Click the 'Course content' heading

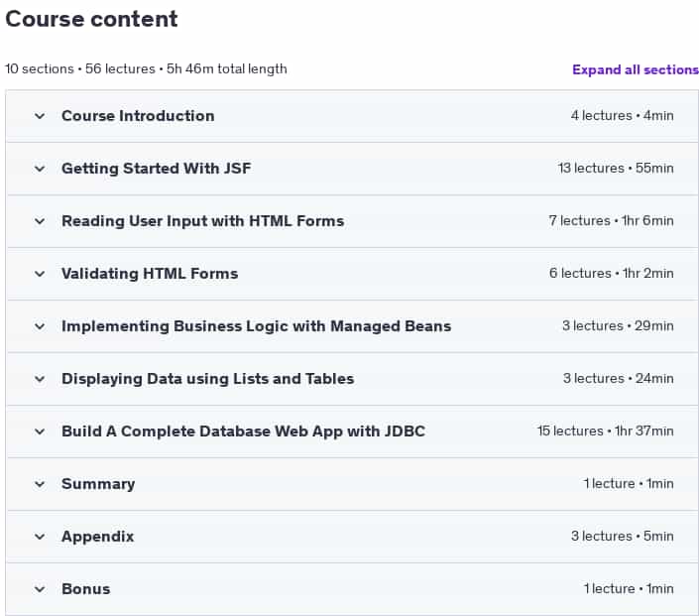(91, 19)
